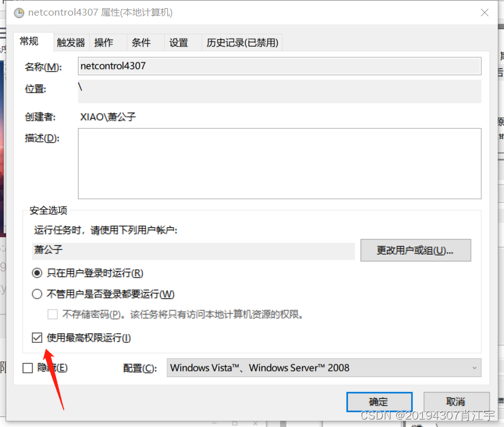Disable 使用最高权限运行 checkbox
504x427 pixels.
pos(37,337)
